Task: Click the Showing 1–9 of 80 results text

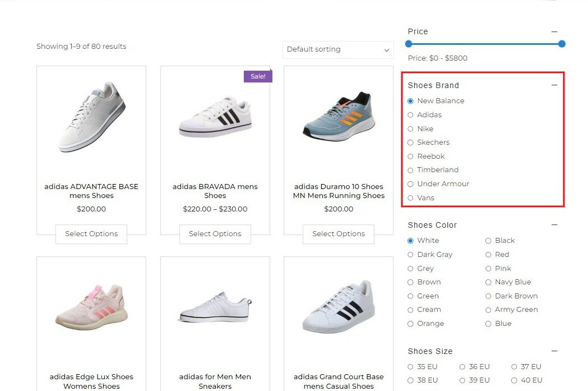Action: (81, 47)
